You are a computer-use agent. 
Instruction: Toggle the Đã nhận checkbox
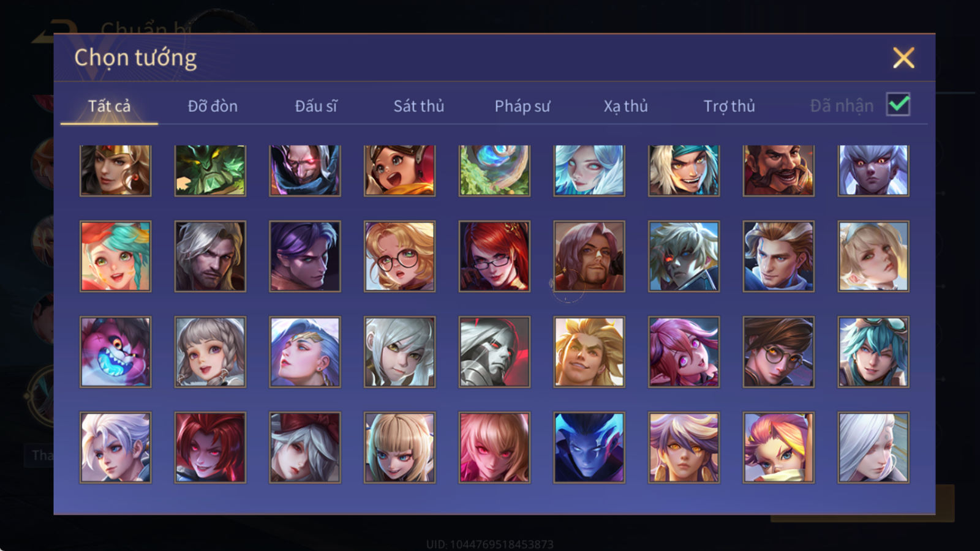point(898,105)
